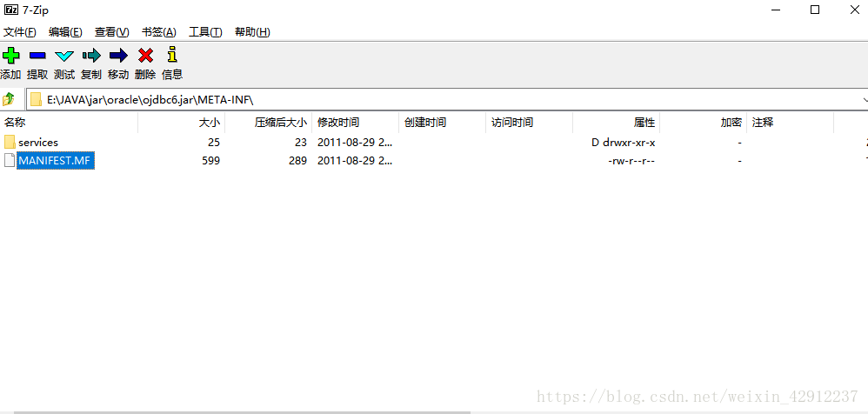
Task: Click the MANIFEST.MF file icon
Action: coord(10,161)
